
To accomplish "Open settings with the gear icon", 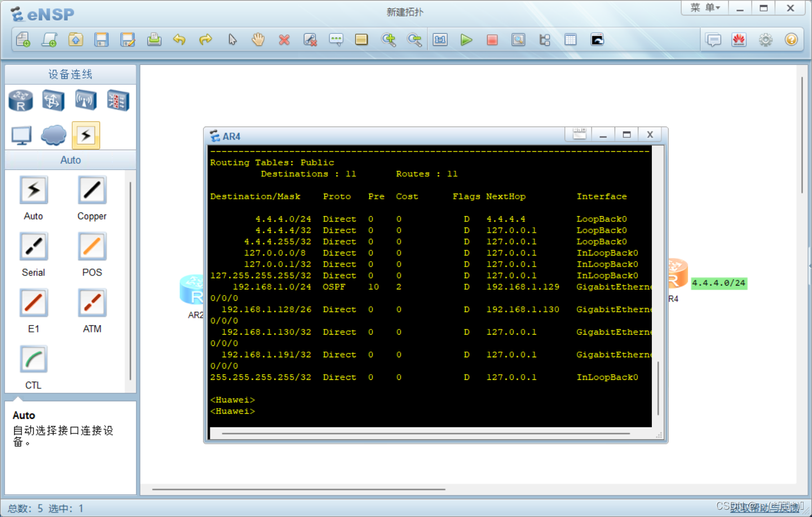I will [x=765, y=40].
